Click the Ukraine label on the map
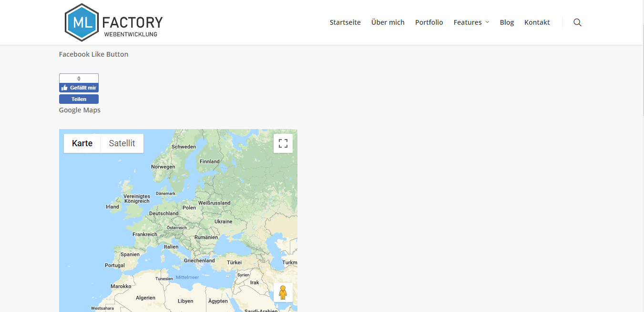The width and height of the screenshot is (644, 312). click(x=223, y=221)
